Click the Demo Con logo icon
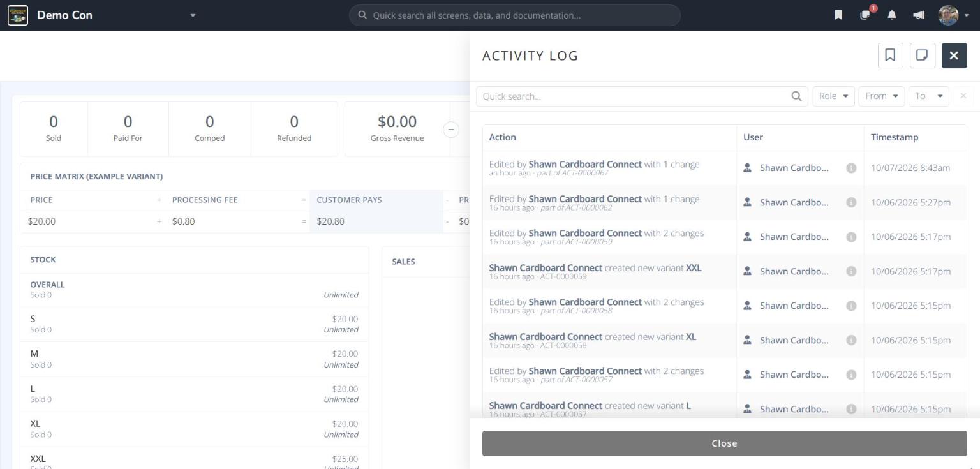Viewport: 980px width, 469px height. click(x=18, y=15)
